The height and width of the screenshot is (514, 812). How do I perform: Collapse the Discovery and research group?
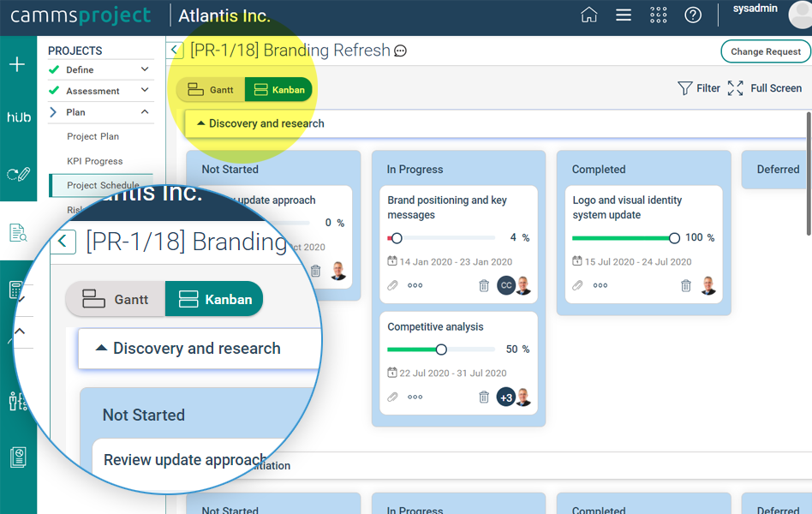click(201, 123)
